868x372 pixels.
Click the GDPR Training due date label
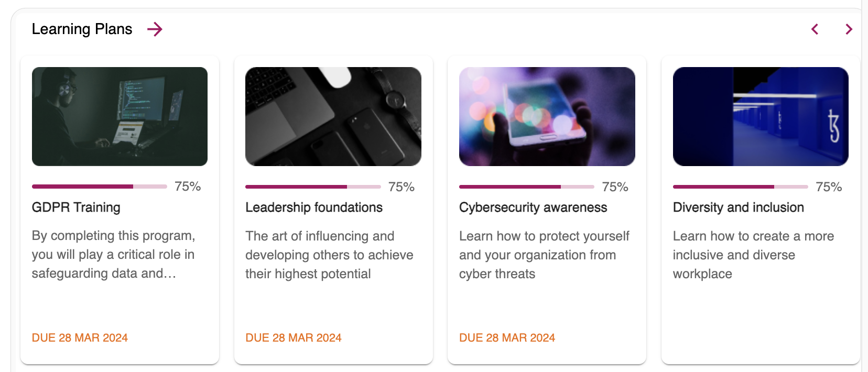click(x=80, y=338)
